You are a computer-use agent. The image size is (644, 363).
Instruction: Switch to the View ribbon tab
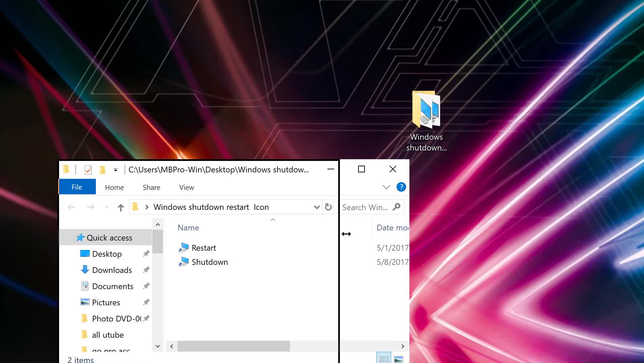[187, 187]
